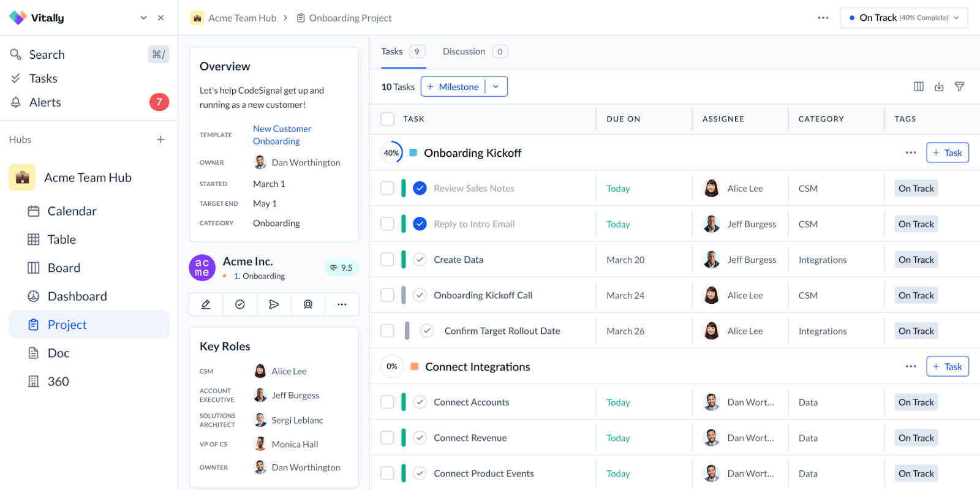Image resolution: width=980 pixels, height=490 pixels.
Task: Click Onboarding Kickoff blue color square
Action: coord(413,153)
